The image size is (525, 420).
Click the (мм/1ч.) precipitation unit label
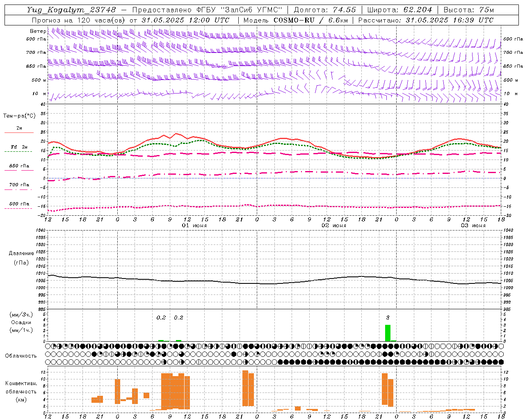pyautogui.click(x=21, y=330)
